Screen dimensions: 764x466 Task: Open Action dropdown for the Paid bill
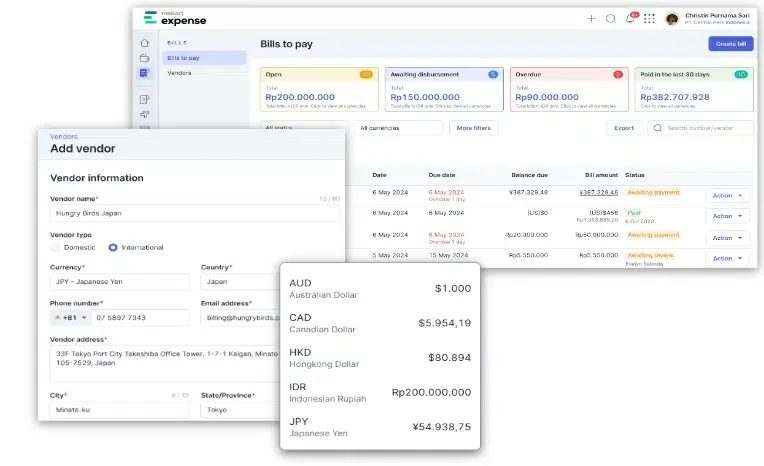[727, 216]
